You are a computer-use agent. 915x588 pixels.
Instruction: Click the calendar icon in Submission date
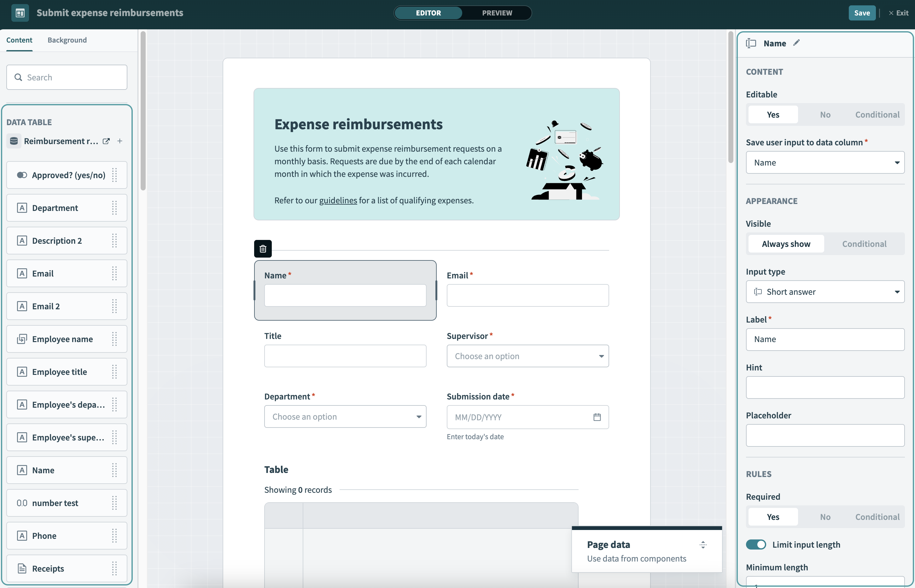597,417
